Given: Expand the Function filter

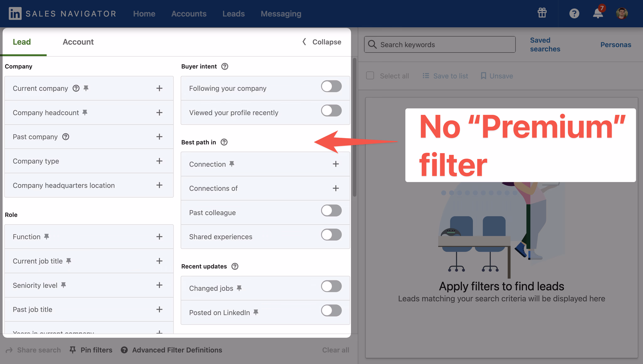Looking at the screenshot, I should (159, 237).
